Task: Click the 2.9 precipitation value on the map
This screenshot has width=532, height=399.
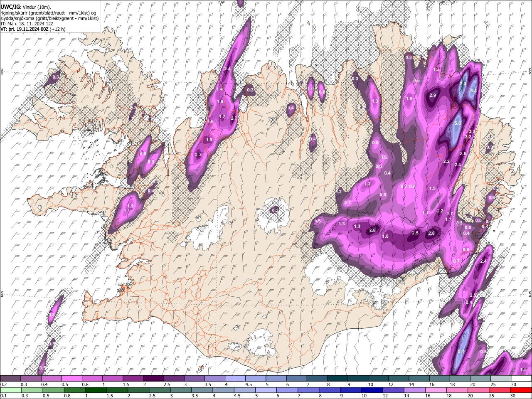Action: coord(432,96)
